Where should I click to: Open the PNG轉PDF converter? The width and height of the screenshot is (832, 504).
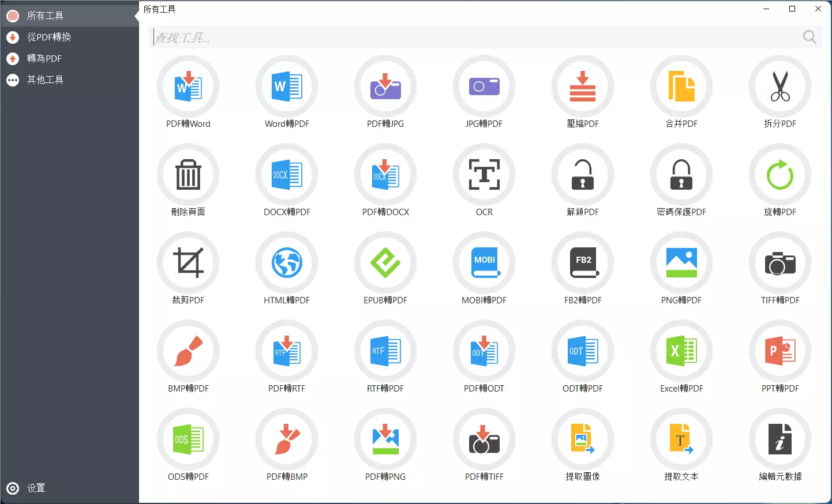(x=681, y=263)
